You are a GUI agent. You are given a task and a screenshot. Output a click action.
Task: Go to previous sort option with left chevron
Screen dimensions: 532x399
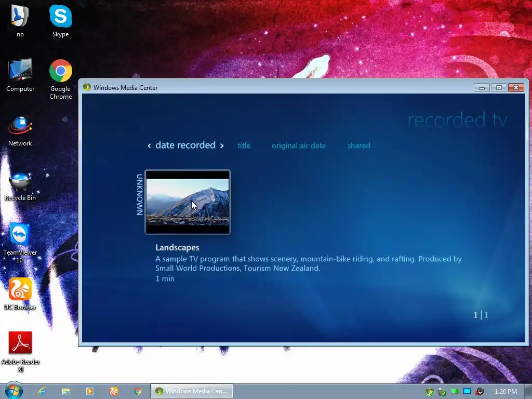coord(149,145)
